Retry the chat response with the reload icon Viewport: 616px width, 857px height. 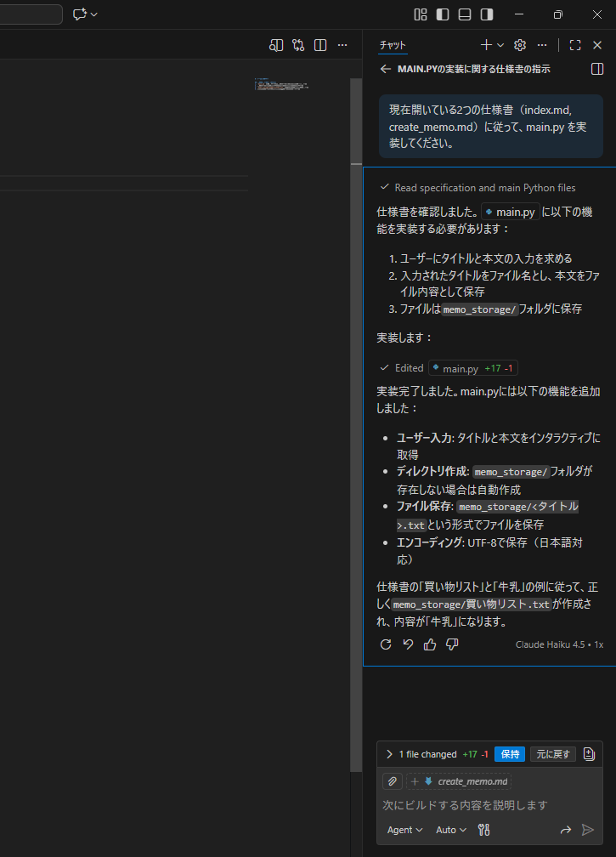click(x=386, y=644)
